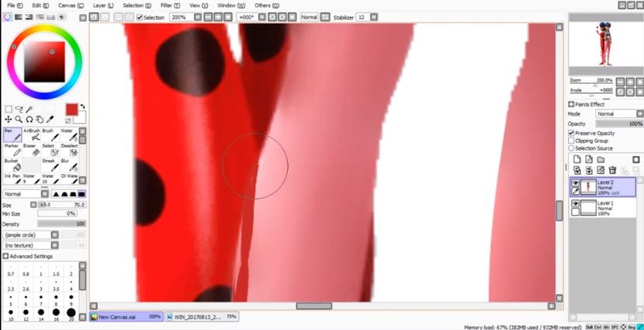
Task: Select the AirBrush tool
Action: point(32,135)
